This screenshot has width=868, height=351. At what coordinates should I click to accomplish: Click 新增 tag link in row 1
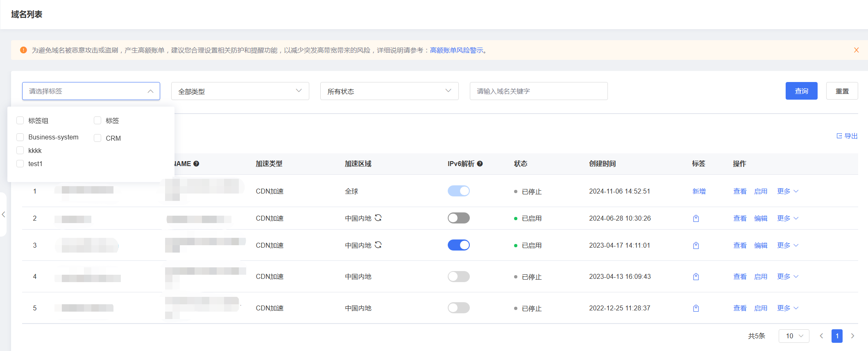699,191
